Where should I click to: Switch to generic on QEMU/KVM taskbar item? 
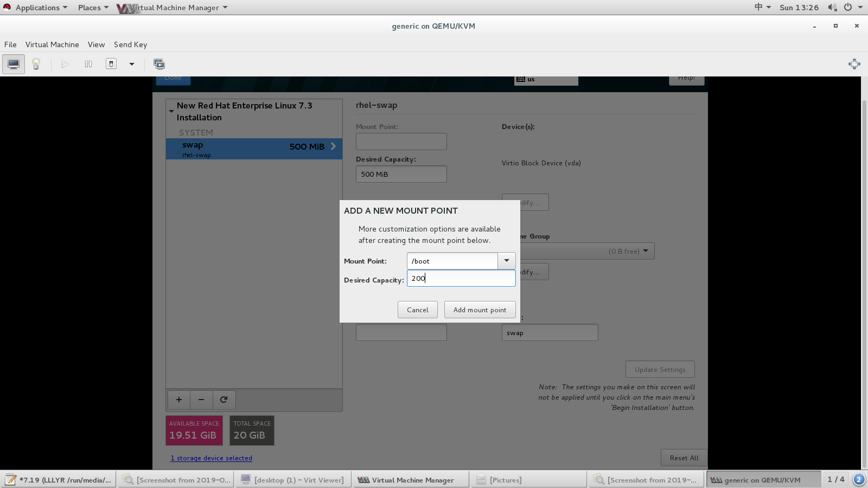(x=763, y=480)
